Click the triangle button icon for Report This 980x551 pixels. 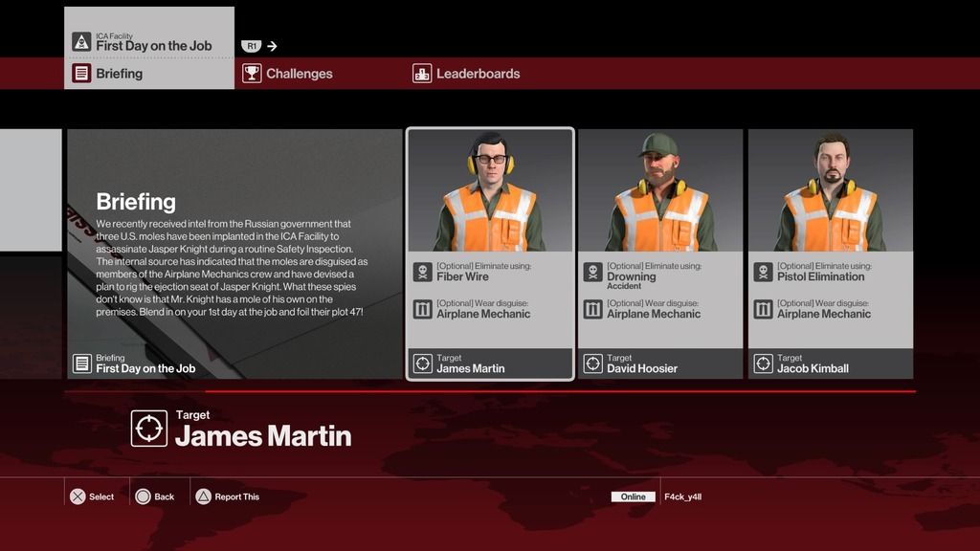(x=203, y=496)
